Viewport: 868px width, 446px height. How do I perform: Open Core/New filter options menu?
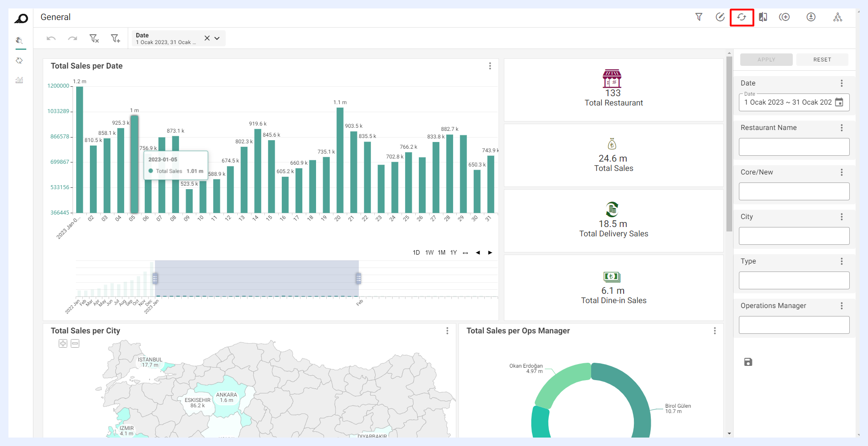click(842, 172)
